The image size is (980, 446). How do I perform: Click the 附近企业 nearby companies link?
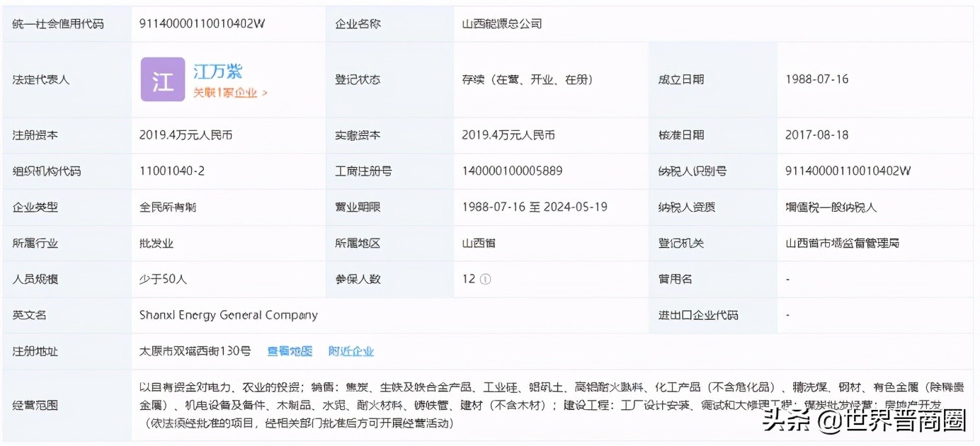point(350,350)
